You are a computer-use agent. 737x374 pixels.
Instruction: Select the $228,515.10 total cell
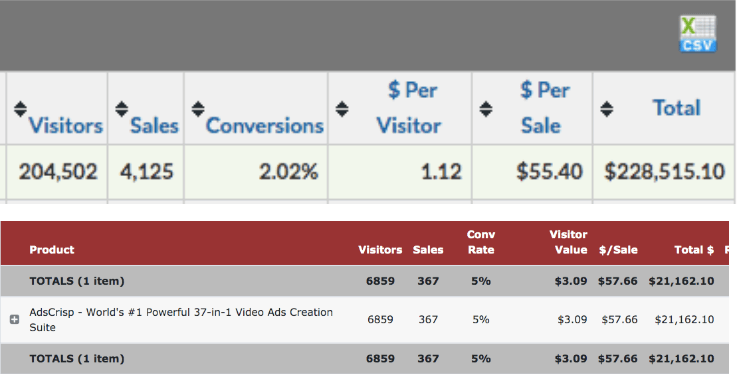click(x=664, y=171)
